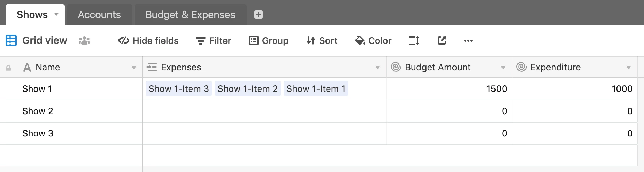
Task: Click the share view export icon
Action: click(442, 41)
